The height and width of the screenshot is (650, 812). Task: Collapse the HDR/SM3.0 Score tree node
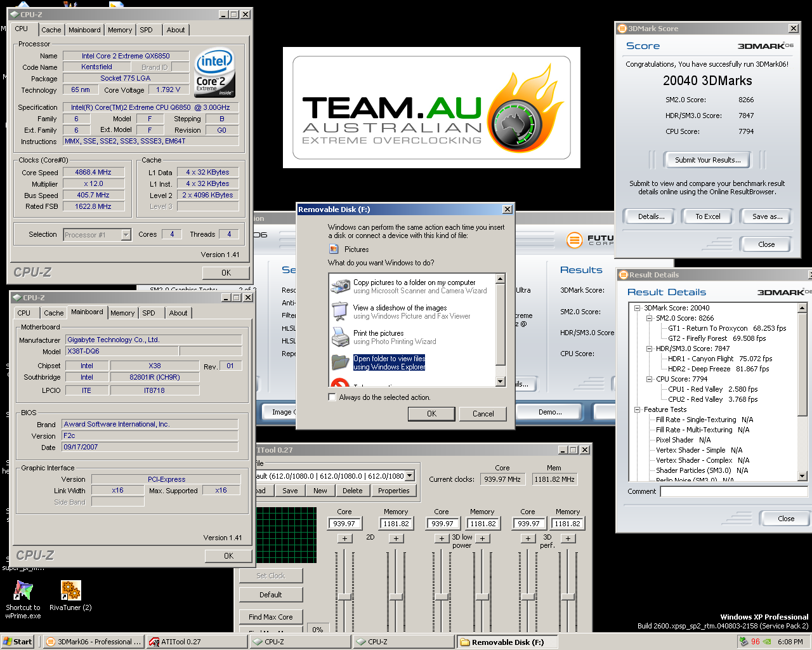coord(649,348)
